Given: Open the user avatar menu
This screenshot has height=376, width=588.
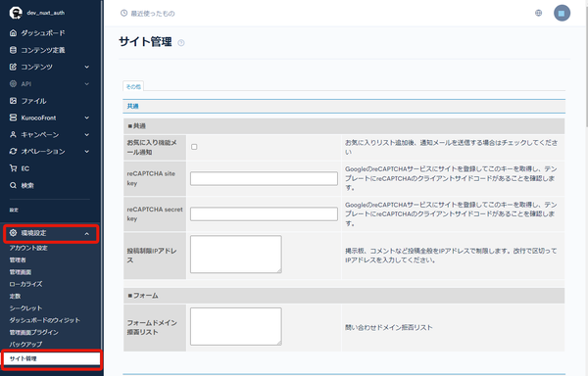Looking at the screenshot, I should [562, 13].
